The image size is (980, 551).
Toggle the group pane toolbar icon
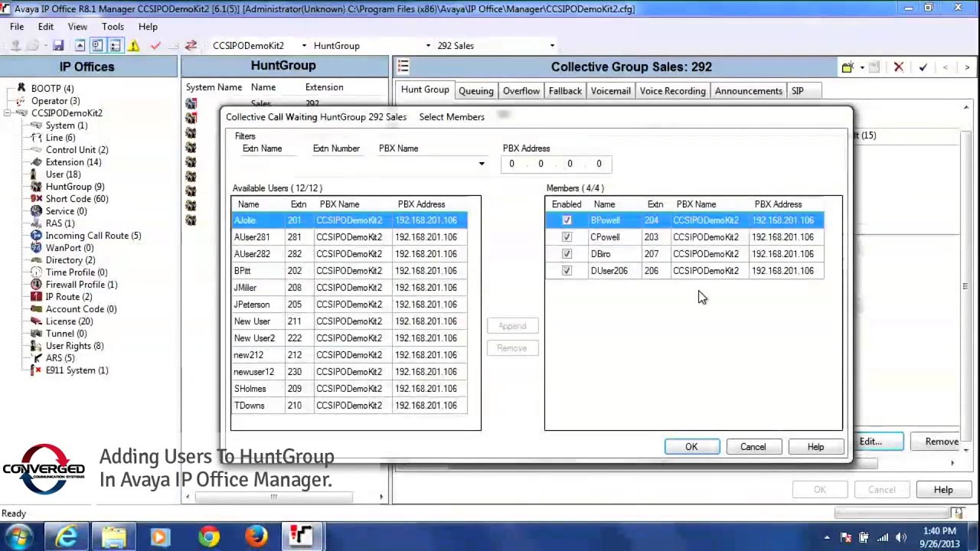coord(115,46)
